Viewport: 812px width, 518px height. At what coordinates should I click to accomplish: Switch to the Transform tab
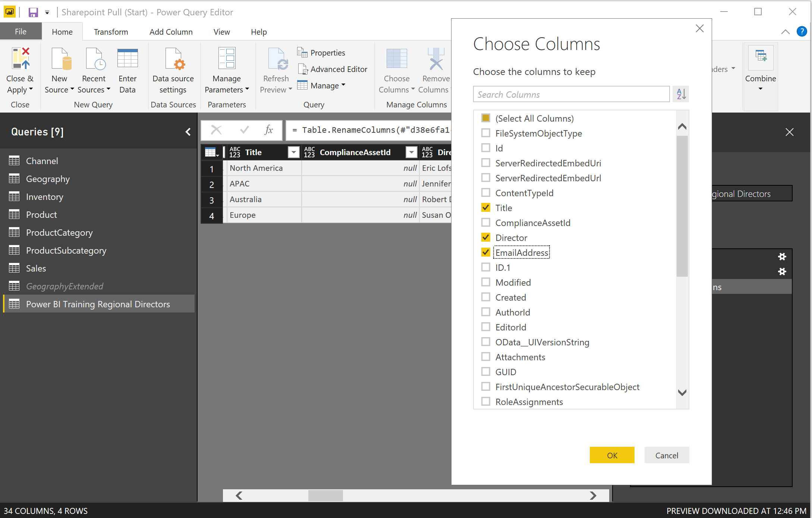[111, 32]
